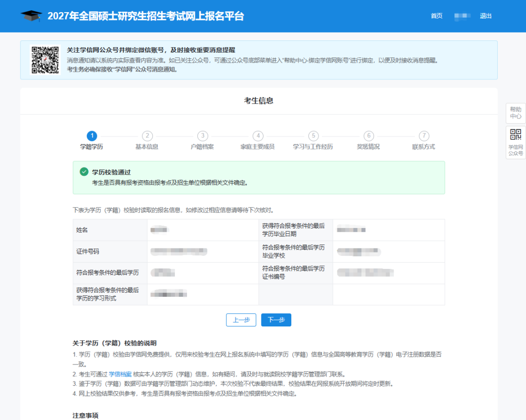Click the WeChat QR code image in banner

click(x=45, y=60)
